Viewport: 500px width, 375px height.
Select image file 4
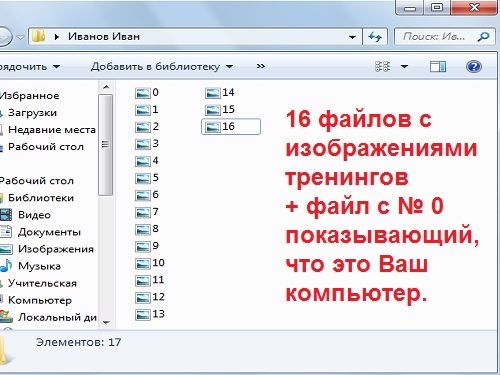pos(147,161)
